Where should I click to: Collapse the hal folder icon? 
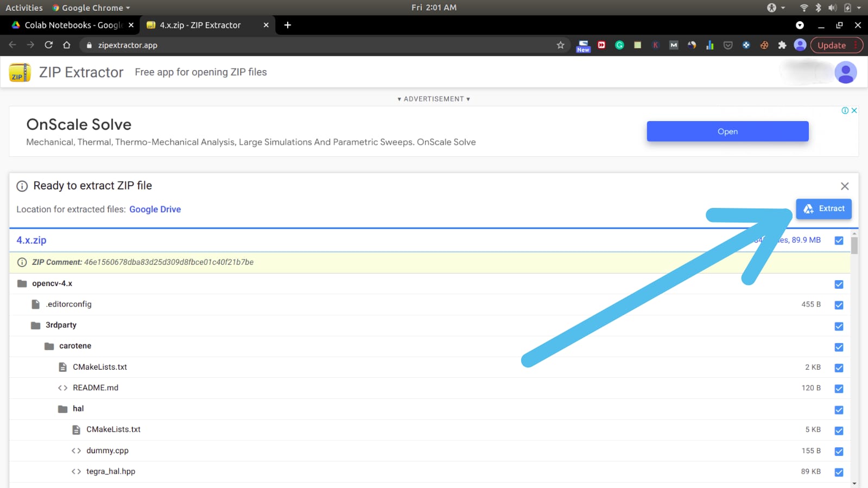pyautogui.click(x=63, y=409)
